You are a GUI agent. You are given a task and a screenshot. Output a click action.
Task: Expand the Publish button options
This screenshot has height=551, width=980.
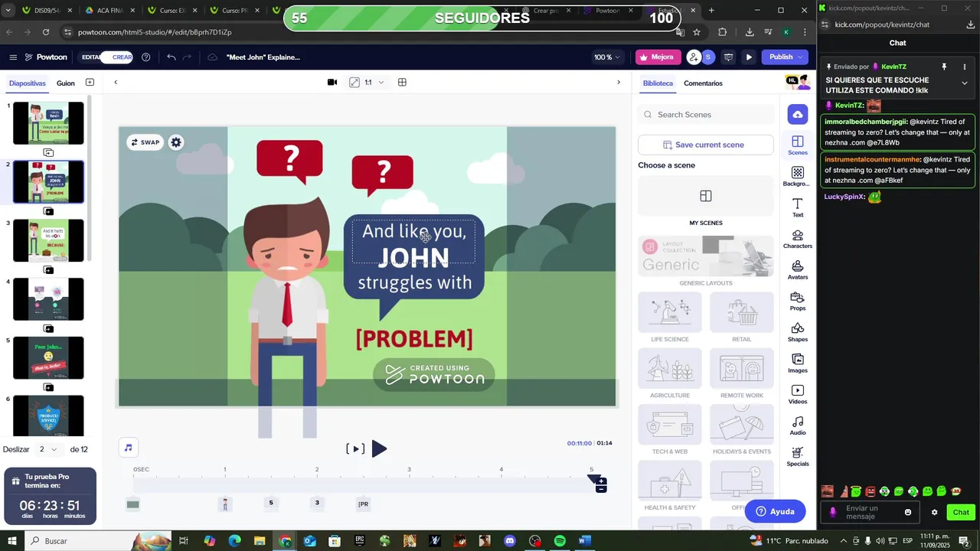pos(801,57)
